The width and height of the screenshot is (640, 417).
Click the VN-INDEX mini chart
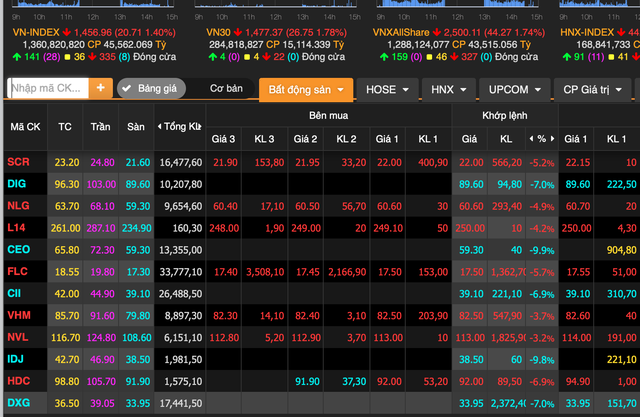(93, 4)
